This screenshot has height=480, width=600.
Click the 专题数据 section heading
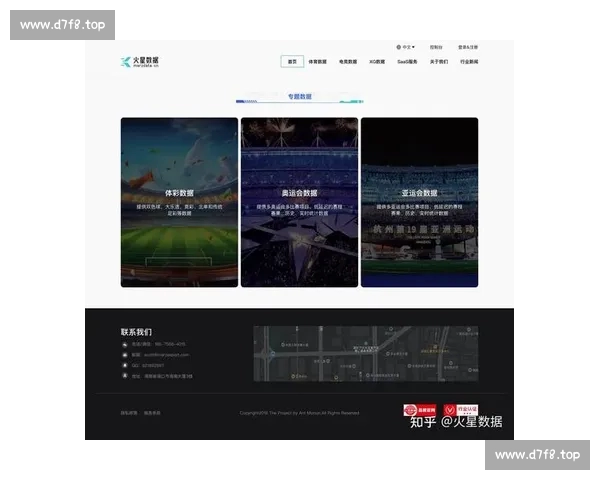point(300,96)
